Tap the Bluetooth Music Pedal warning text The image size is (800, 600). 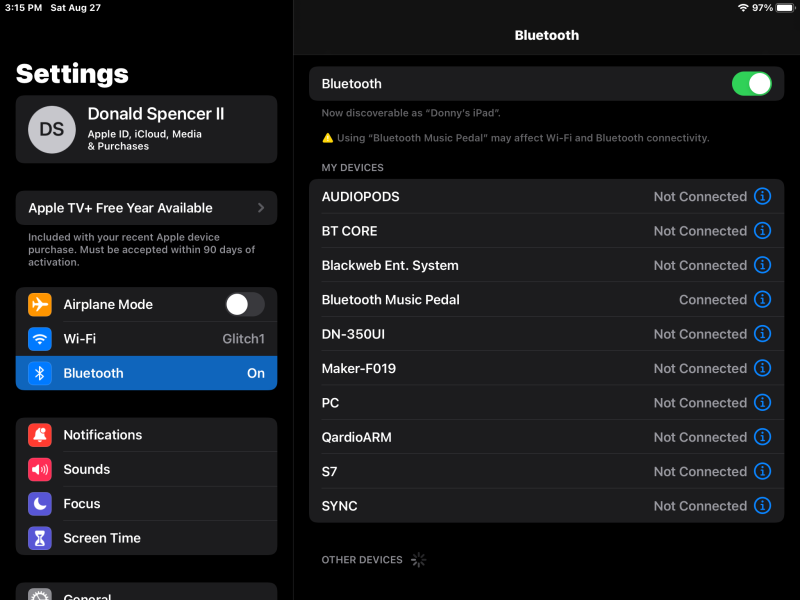click(523, 138)
